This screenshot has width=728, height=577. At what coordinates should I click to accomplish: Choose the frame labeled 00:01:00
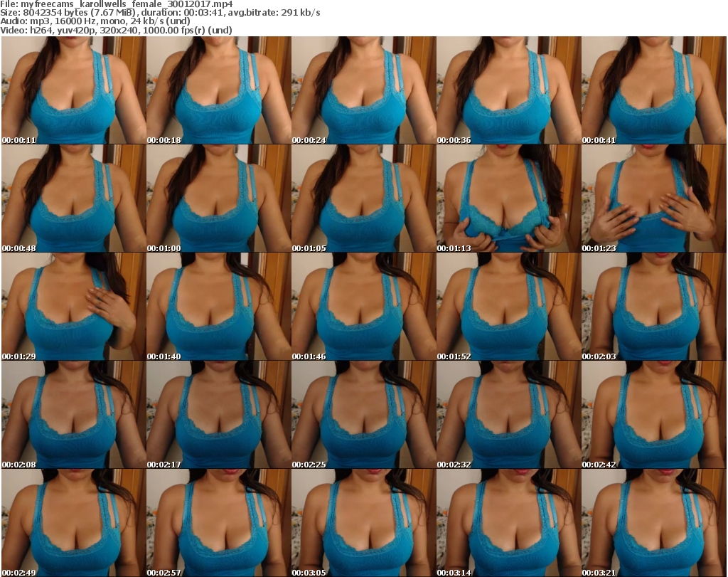click(x=219, y=198)
